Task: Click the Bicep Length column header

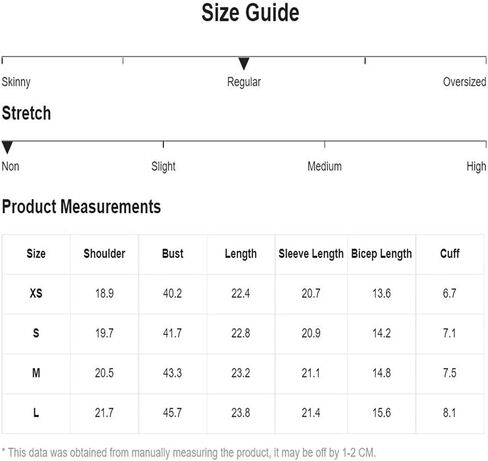Action: tap(382, 254)
